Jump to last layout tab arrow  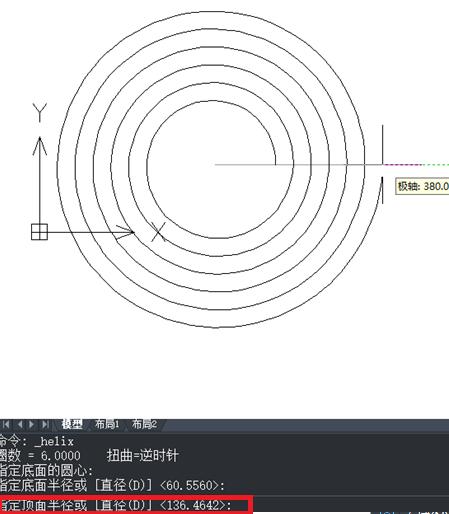pyautogui.click(x=45, y=424)
